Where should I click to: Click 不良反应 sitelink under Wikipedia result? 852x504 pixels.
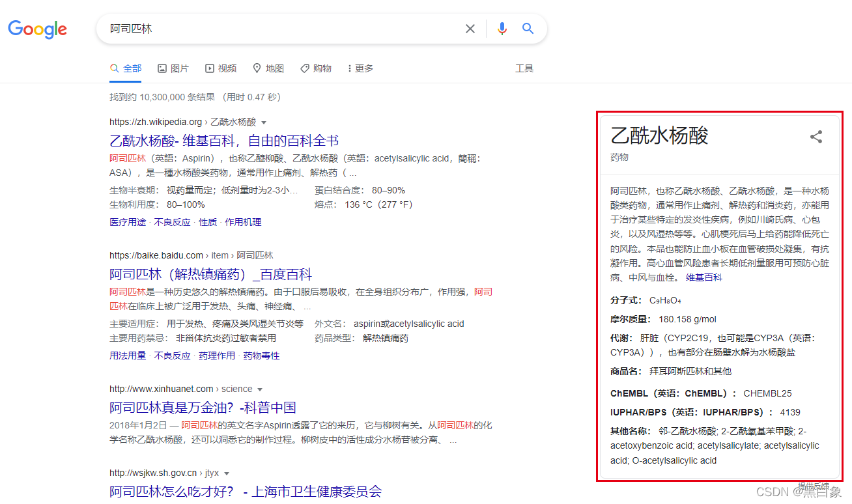(x=173, y=222)
